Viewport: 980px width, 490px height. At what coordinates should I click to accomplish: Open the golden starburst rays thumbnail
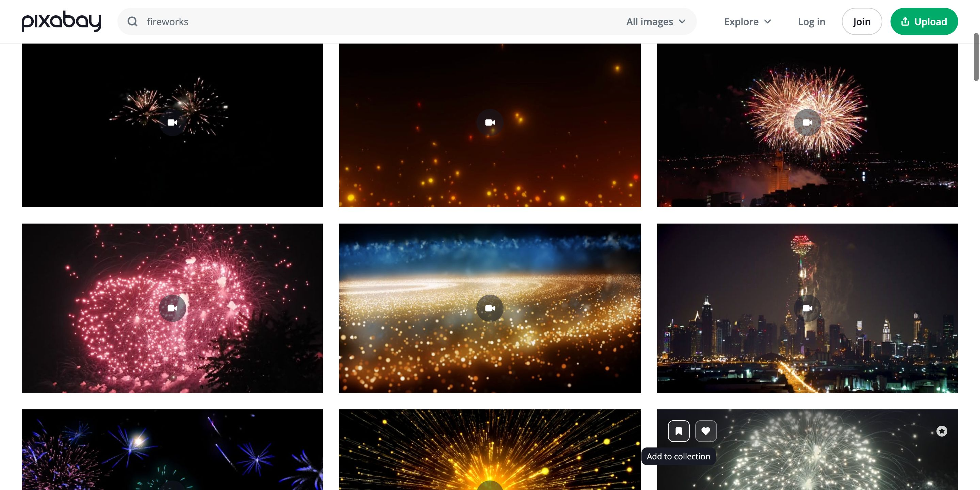coord(490,450)
